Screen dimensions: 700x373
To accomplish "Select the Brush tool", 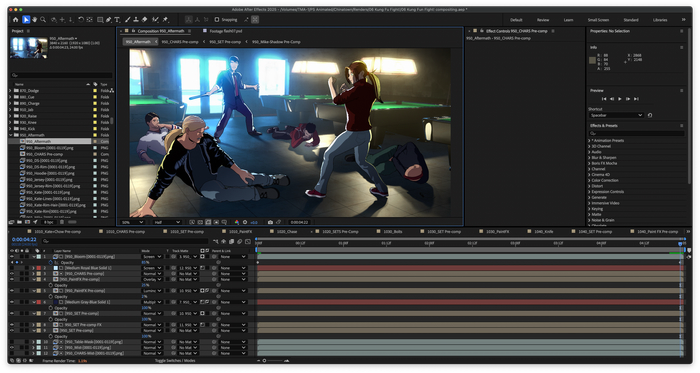I will 128,20.
